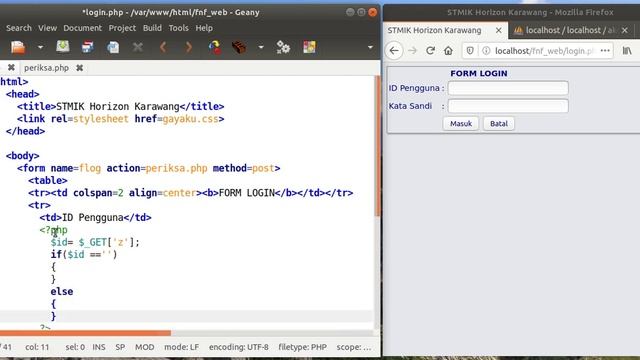
Task: Navigate forward with the right arrow icon
Action: pyautogui.click(x=188, y=47)
